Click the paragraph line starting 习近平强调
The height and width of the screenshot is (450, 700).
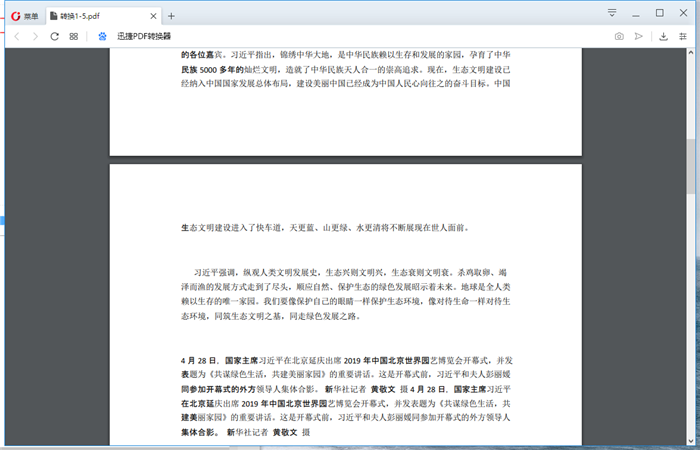point(350,272)
